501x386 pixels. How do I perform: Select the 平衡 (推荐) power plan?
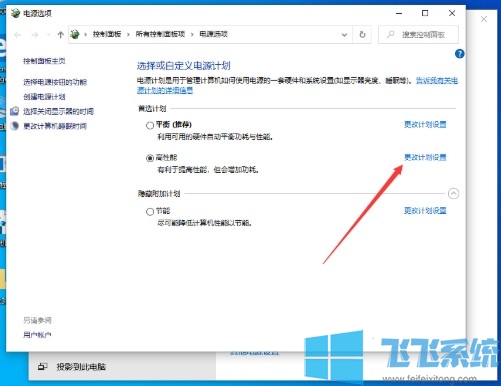click(150, 125)
